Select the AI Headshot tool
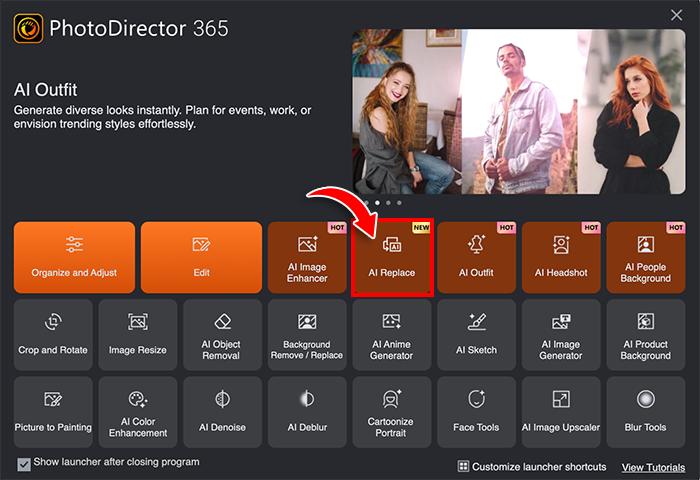 click(x=561, y=257)
